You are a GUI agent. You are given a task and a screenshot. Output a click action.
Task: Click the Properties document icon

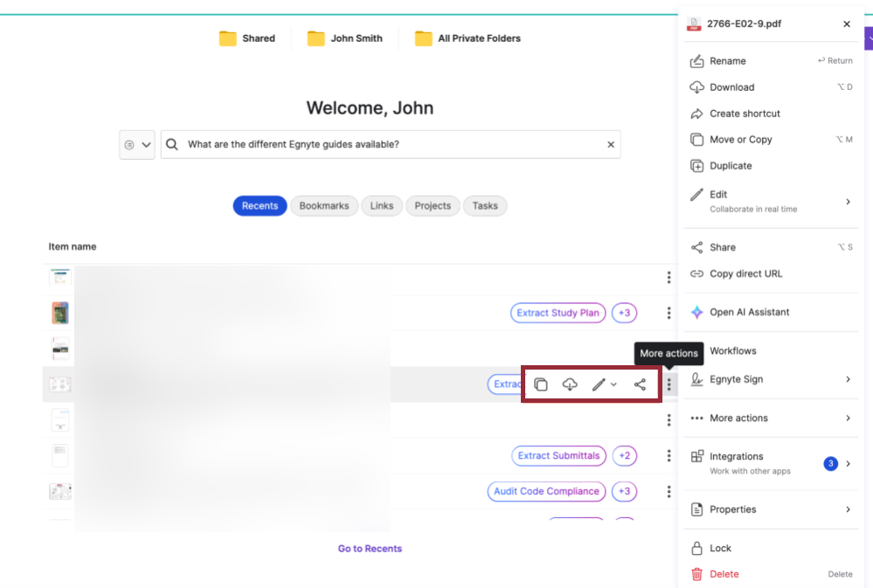(696, 509)
